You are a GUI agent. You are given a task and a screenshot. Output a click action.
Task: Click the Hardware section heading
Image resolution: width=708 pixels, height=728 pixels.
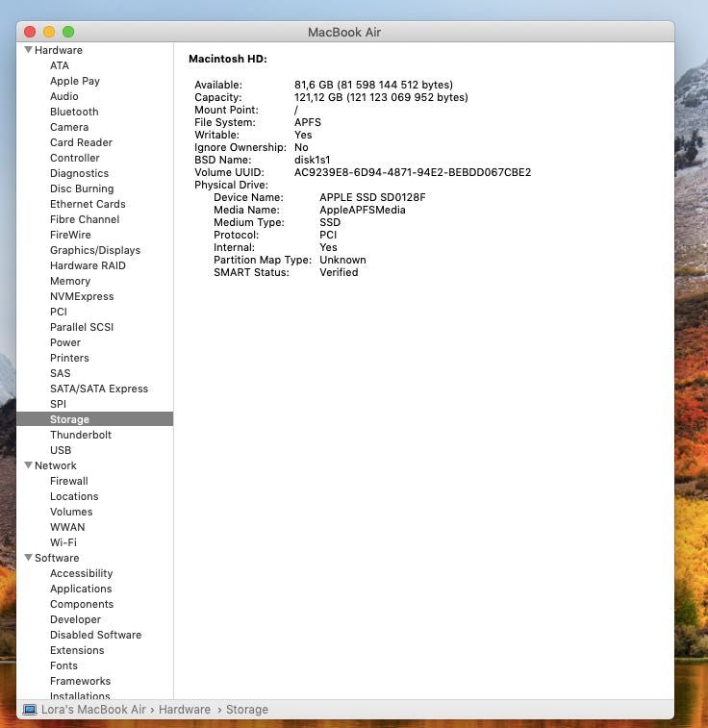click(59, 50)
